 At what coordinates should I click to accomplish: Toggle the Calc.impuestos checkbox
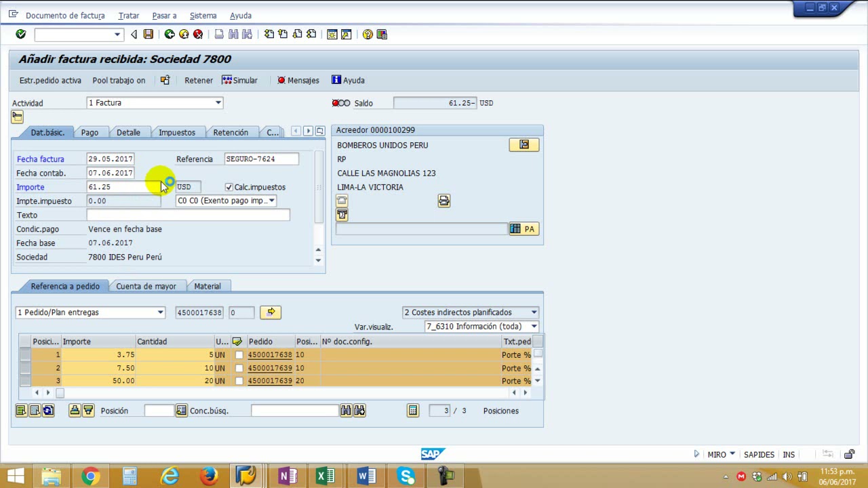[229, 187]
